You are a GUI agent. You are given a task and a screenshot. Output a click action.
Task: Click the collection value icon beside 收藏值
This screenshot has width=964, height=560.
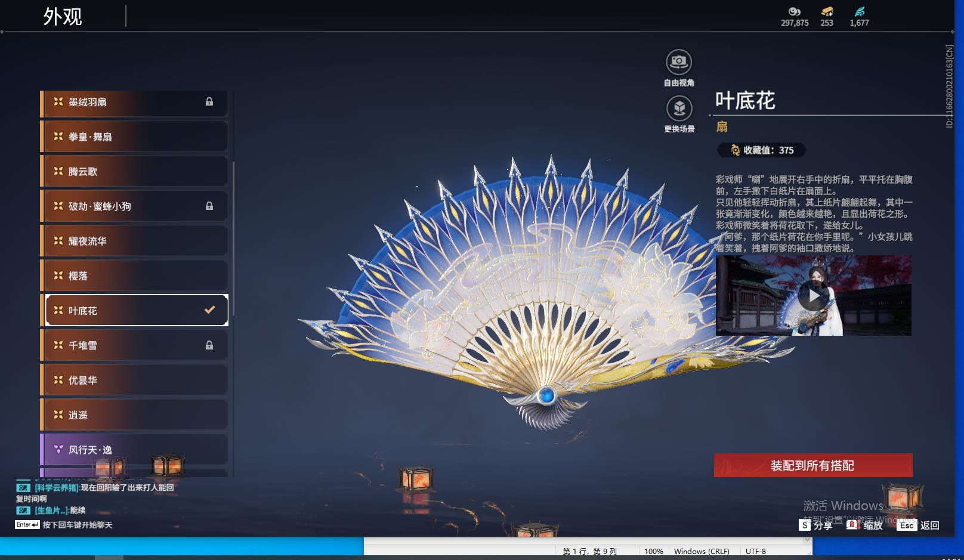tap(735, 150)
